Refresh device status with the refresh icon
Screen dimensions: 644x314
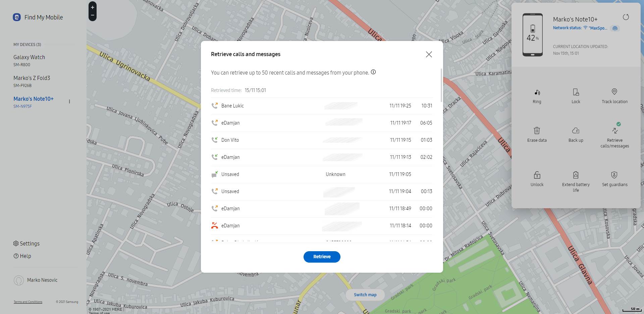pyautogui.click(x=626, y=17)
